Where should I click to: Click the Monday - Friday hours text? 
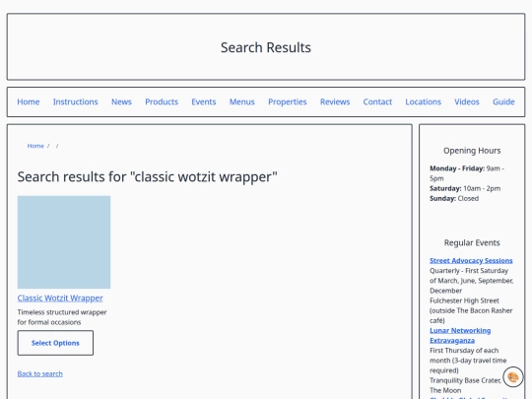point(467,173)
